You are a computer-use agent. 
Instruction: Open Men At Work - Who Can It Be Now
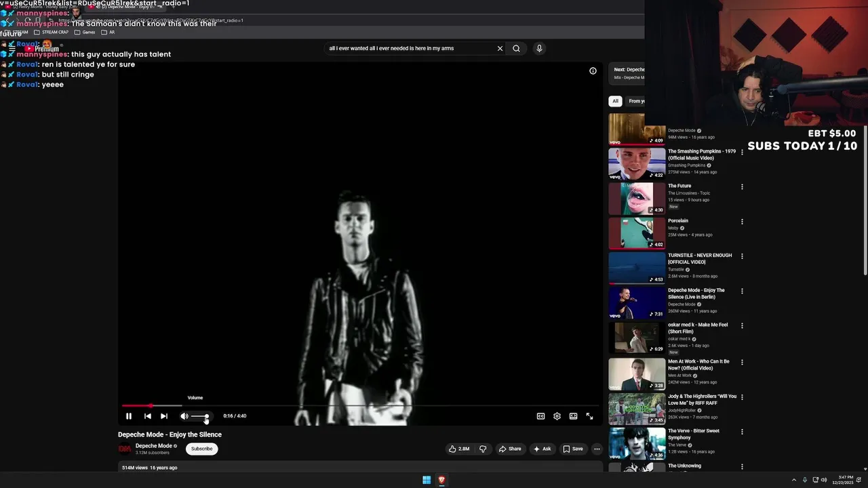click(698, 365)
